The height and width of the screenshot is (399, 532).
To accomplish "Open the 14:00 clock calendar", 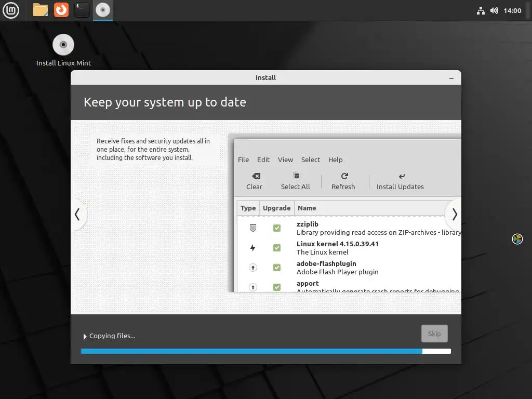I will click(x=512, y=10).
